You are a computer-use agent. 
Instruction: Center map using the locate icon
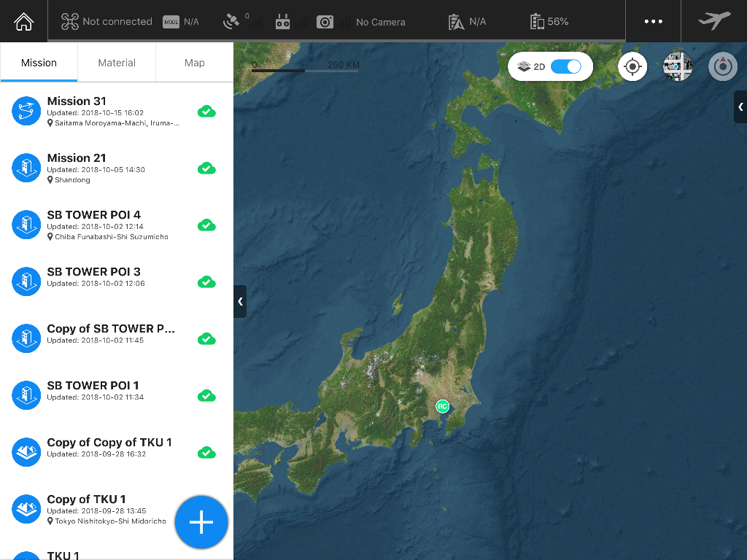pos(632,66)
